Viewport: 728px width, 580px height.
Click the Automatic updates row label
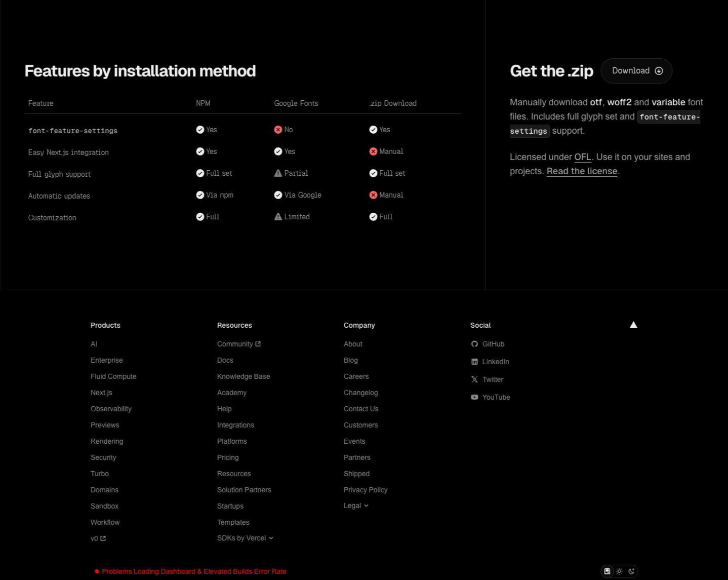pos(59,196)
